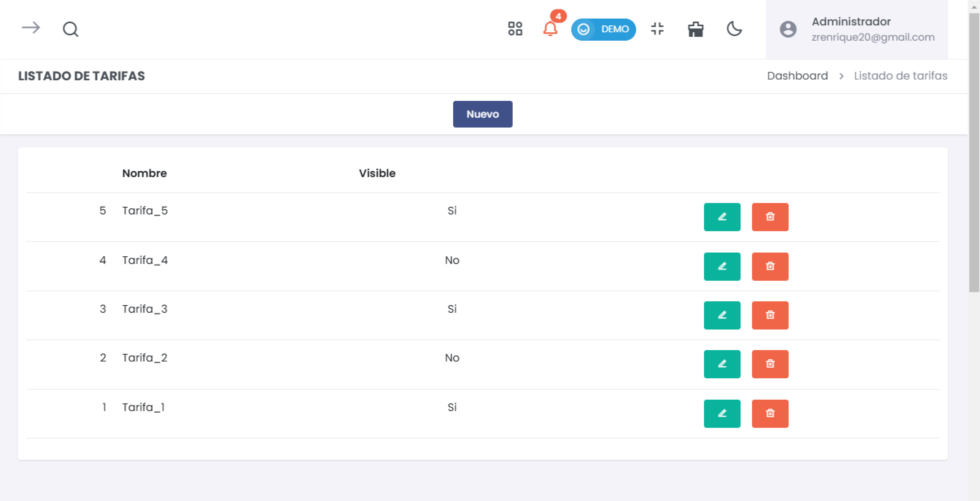Edit the Tarifa_4 row
Image resolution: width=980 pixels, height=501 pixels.
point(722,266)
